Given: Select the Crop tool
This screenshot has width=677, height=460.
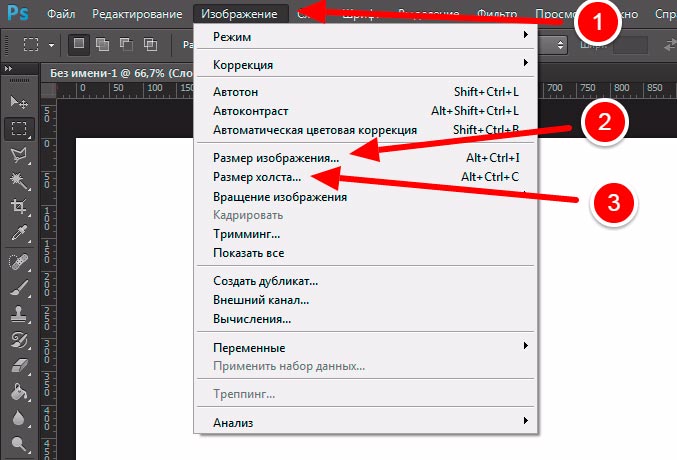Looking at the screenshot, I should pyautogui.click(x=18, y=207).
